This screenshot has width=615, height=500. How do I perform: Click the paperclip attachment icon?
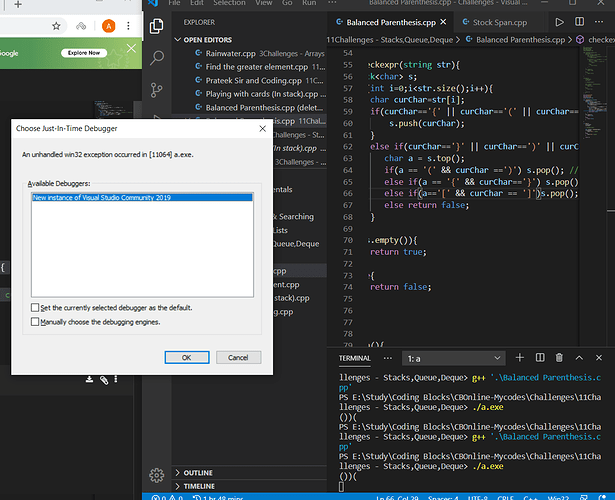pyautogui.click(x=104, y=380)
